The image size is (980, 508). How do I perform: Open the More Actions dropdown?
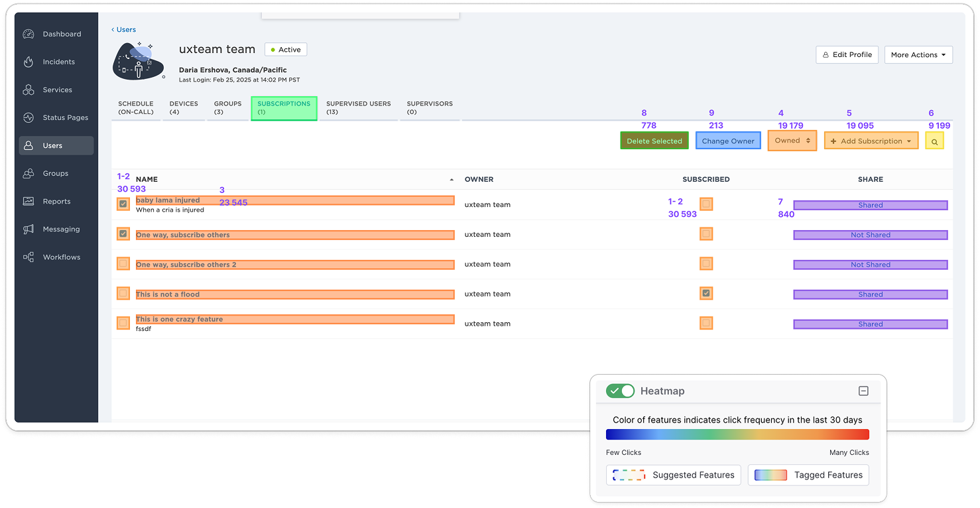918,55
